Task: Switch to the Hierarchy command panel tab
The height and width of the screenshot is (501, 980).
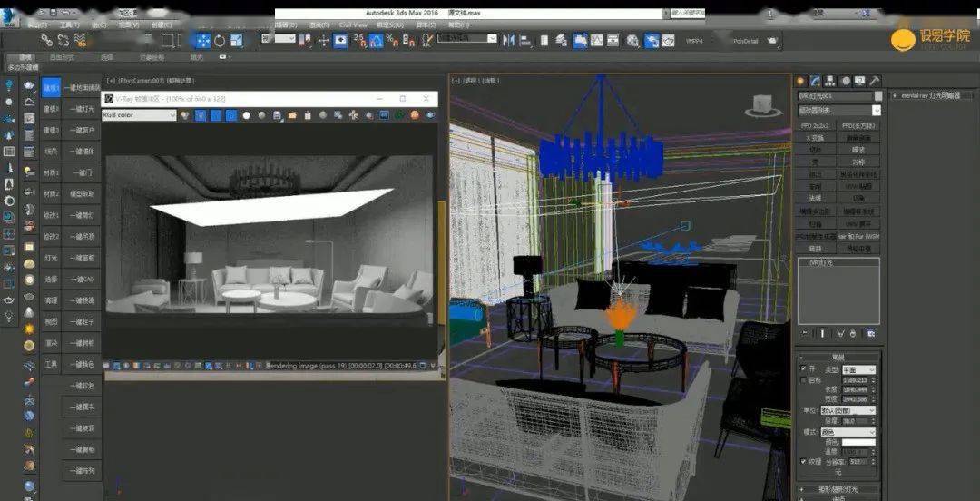Action: pyautogui.click(x=830, y=81)
